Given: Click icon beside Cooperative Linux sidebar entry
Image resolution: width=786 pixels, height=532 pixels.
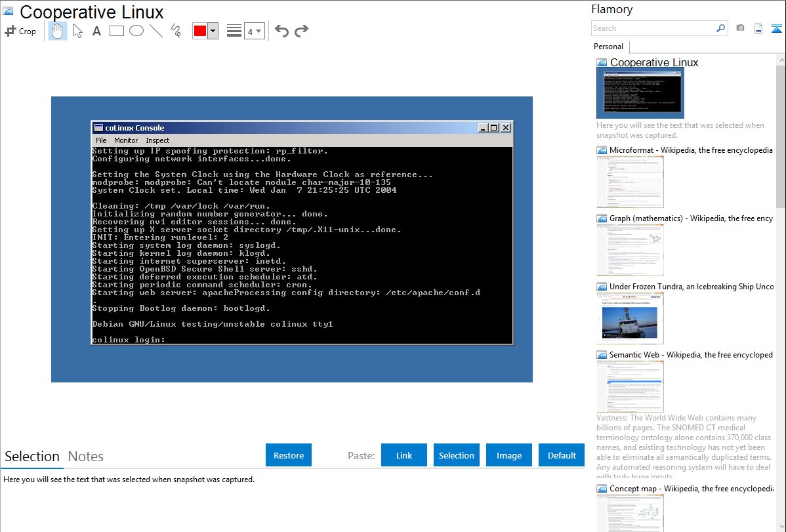Looking at the screenshot, I should [602, 63].
